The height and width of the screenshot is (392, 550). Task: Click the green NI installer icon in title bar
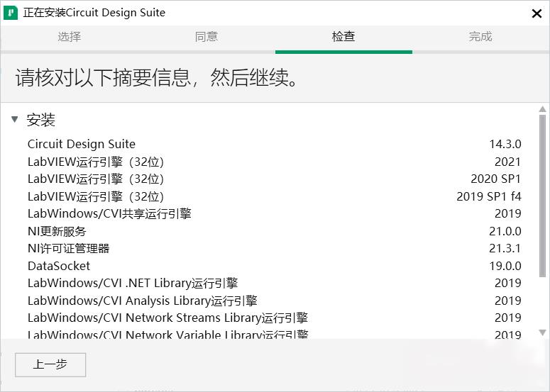tap(11, 13)
